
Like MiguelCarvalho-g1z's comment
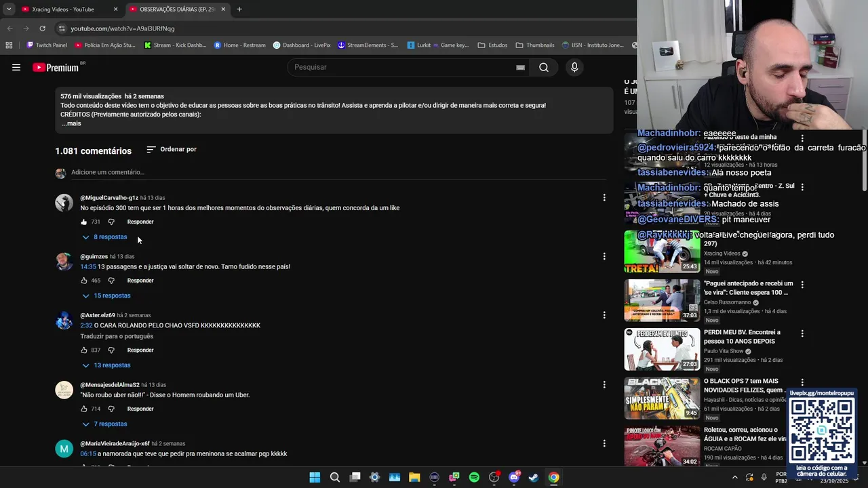tap(84, 222)
